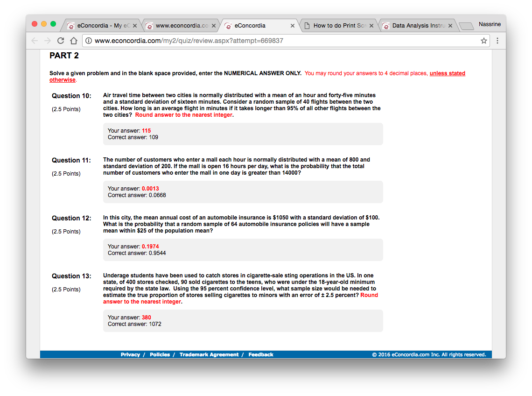Click the address bar URL field
This screenshot has width=532, height=396.
[280, 41]
